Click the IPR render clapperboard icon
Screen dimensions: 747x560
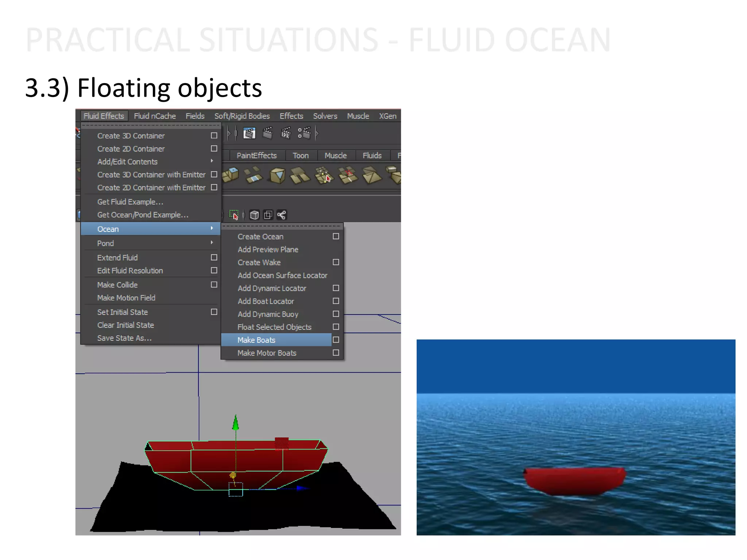click(x=286, y=133)
